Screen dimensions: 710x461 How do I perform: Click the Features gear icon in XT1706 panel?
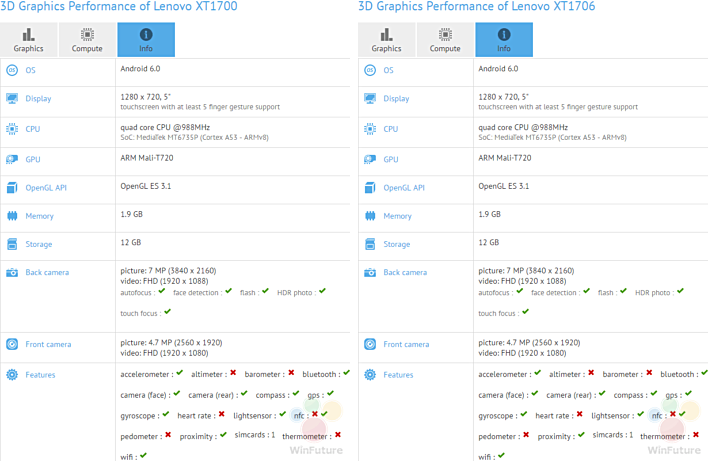pos(370,375)
